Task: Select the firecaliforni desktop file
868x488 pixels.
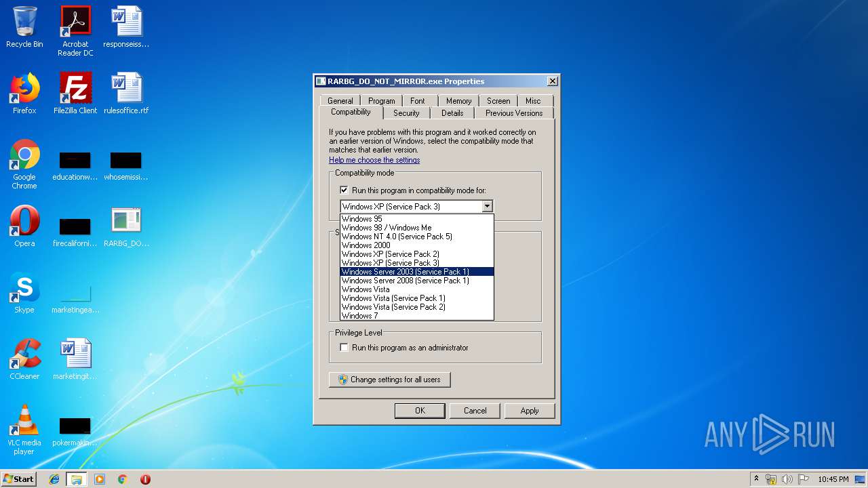Action: (x=75, y=232)
